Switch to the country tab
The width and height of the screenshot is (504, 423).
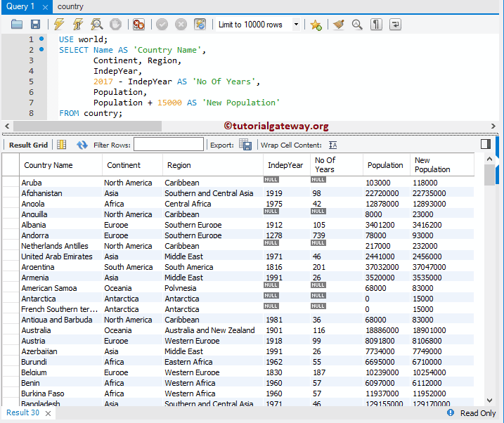tap(70, 6)
